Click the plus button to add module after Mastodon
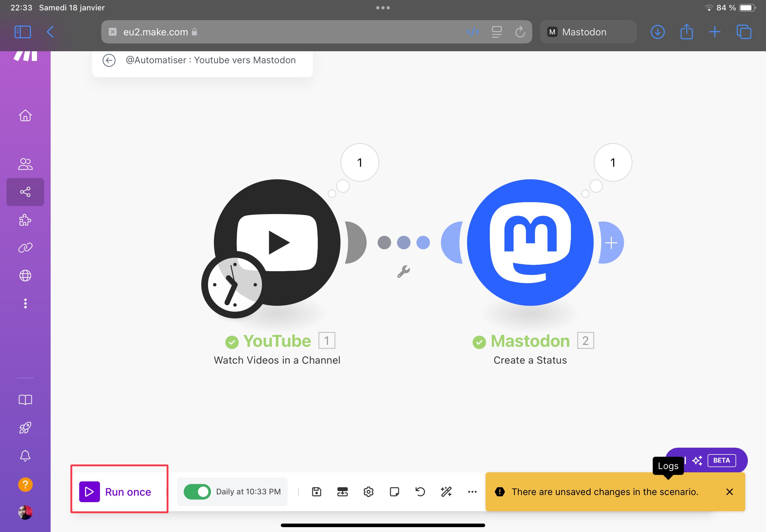The image size is (766, 532). click(611, 242)
